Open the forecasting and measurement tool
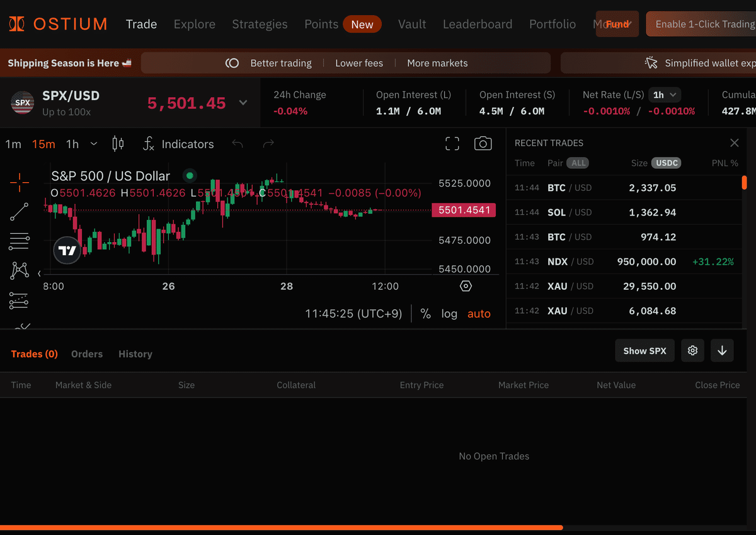 point(20,301)
